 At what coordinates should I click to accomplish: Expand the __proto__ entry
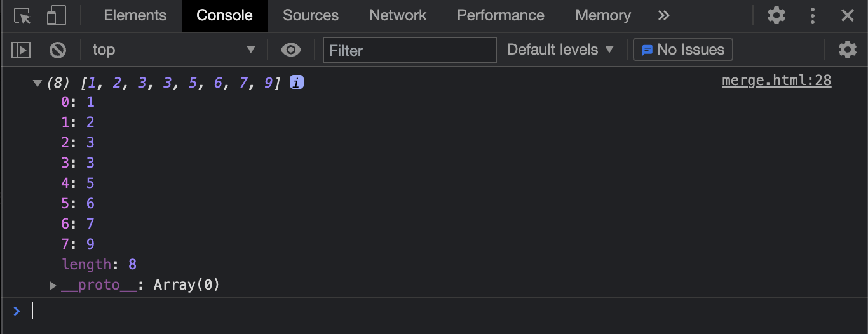(53, 285)
